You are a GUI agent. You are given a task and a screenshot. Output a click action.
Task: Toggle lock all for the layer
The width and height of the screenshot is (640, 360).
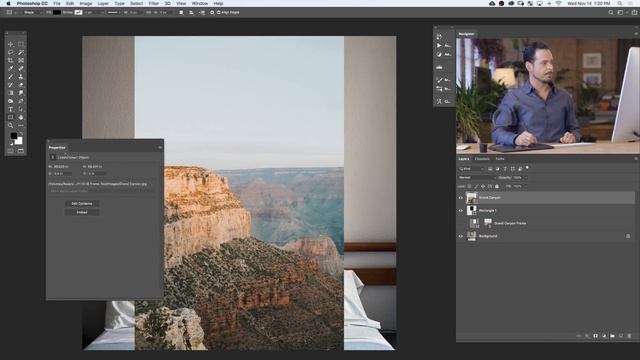tap(497, 186)
